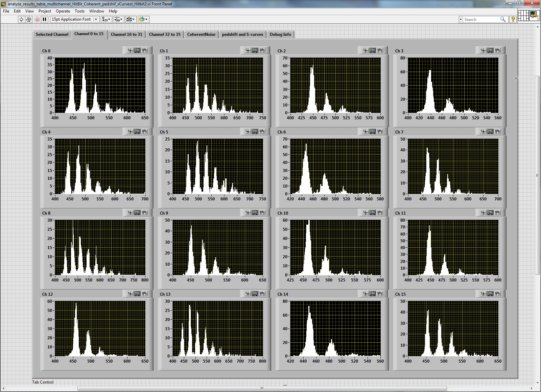The image size is (541, 392).
Task: Open the Align Objects dropdown
Action: pyautogui.click(x=106, y=19)
